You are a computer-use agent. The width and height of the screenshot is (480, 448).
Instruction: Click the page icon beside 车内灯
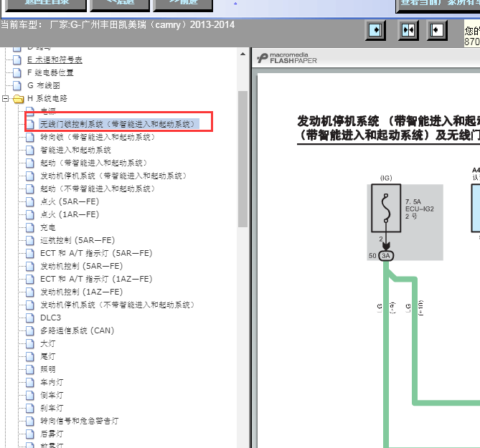(x=30, y=382)
